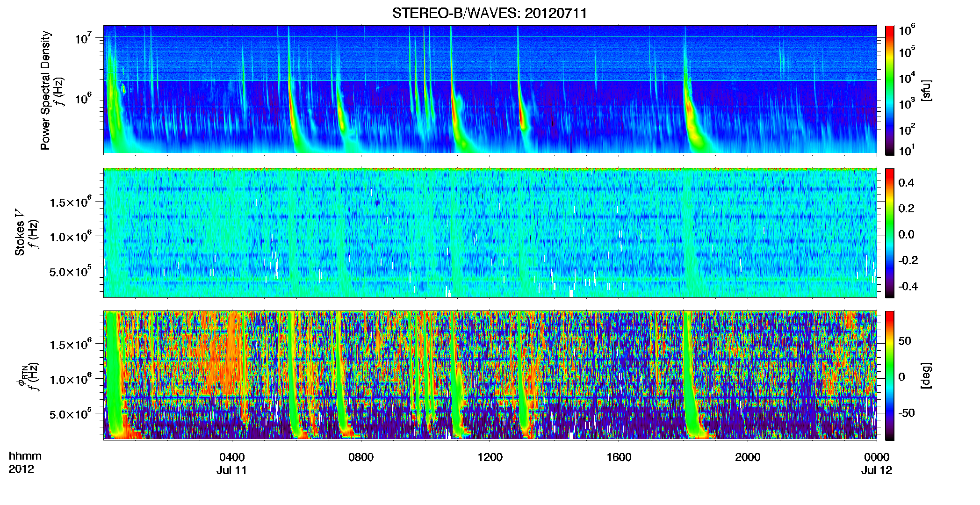Click the 0000 time axis label

(877, 457)
